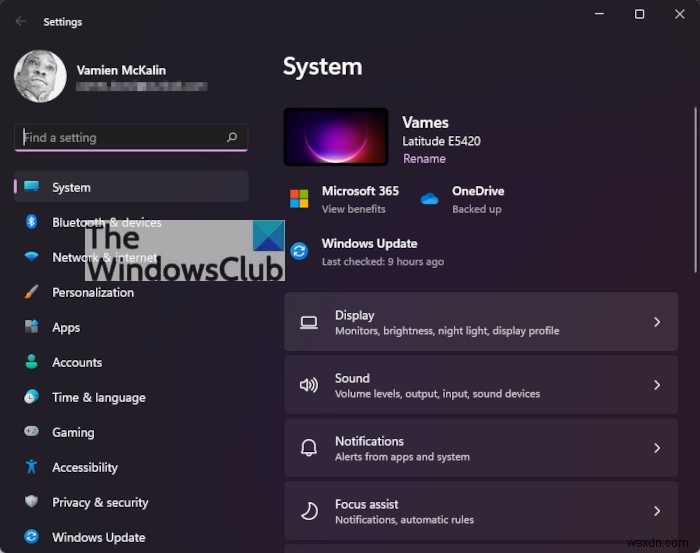Open Apps category label
The image size is (700, 553).
click(x=66, y=328)
